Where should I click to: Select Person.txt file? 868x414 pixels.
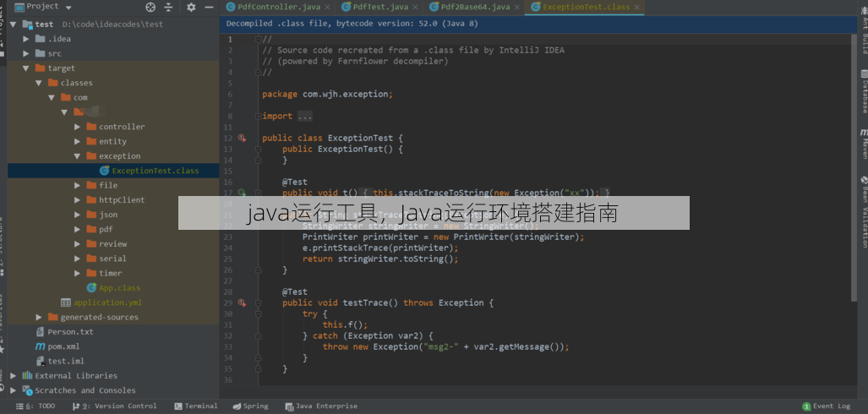tap(65, 332)
